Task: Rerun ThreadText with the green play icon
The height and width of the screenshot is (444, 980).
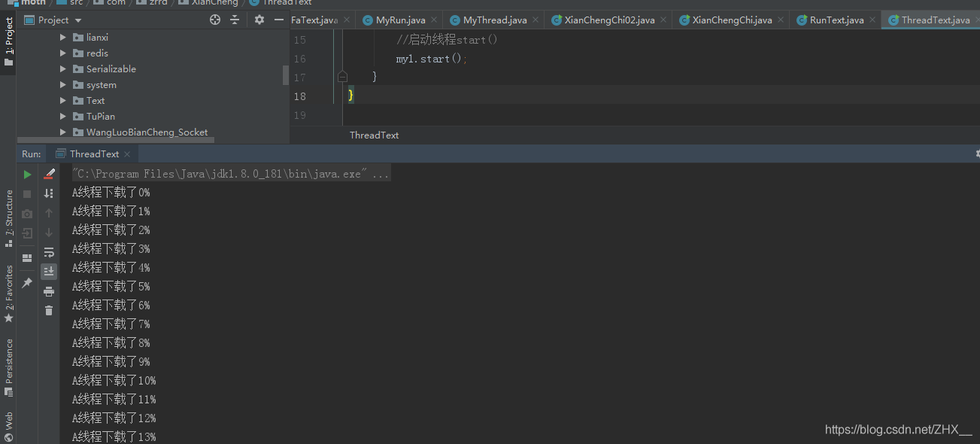Action: click(x=27, y=175)
